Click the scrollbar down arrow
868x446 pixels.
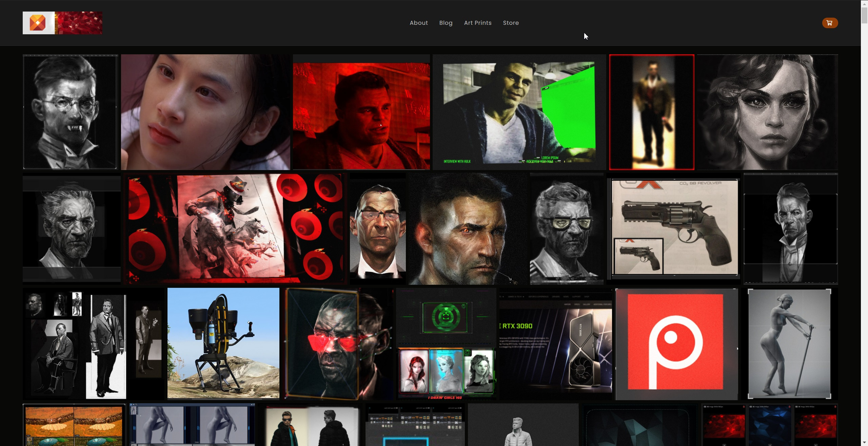(864, 443)
